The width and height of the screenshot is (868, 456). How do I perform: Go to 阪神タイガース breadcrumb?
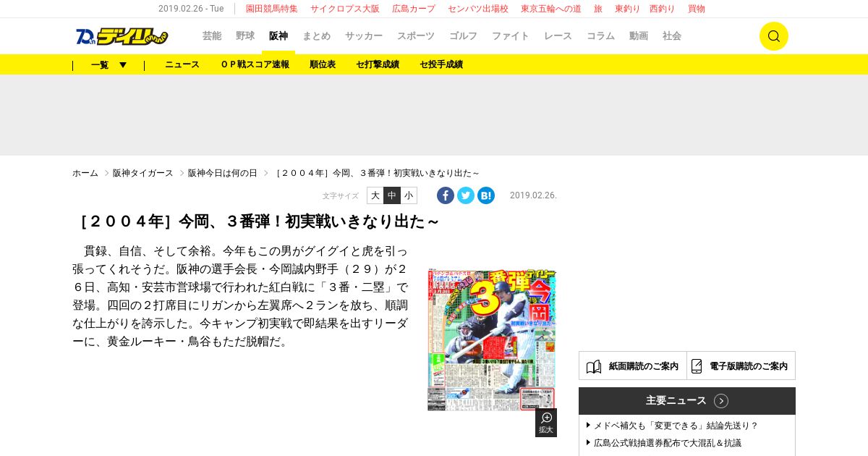pyautogui.click(x=143, y=173)
